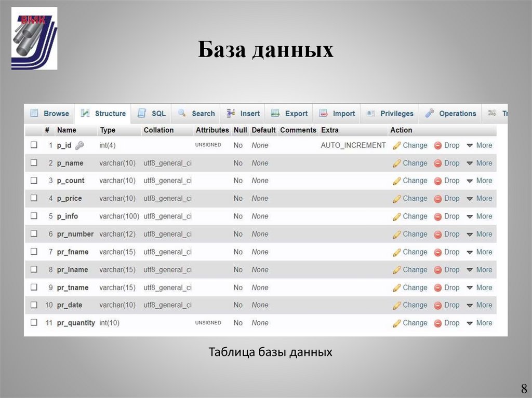532x398 pixels.
Task: Open the Privileges icon
Action: pyautogui.click(x=370, y=113)
